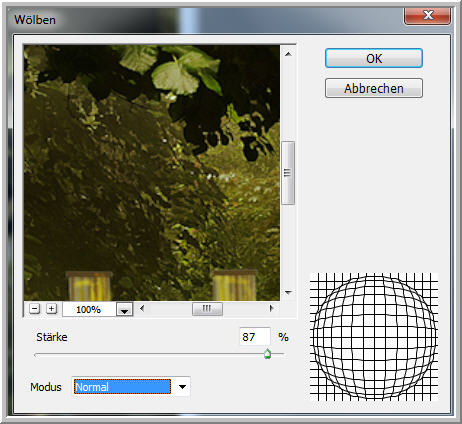The height and width of the screenshot is (424, 462).
Task: Click the spherize grid diagram
Action: 374,337
